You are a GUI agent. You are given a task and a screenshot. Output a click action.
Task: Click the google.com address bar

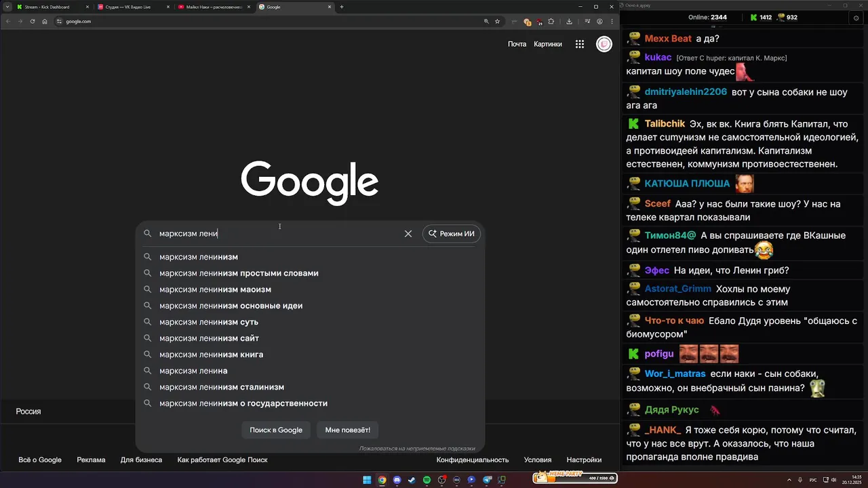pyautogui.click(x=271, y=21)
